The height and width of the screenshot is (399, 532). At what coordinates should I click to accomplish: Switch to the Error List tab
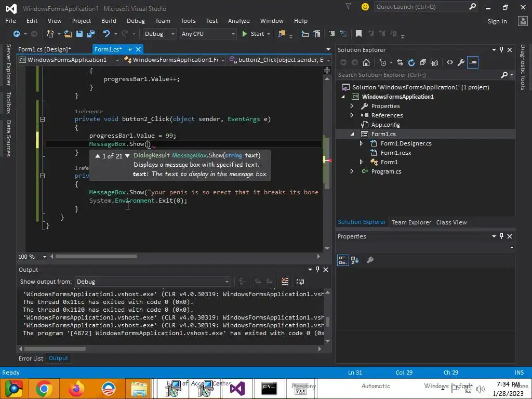(31, 358)
